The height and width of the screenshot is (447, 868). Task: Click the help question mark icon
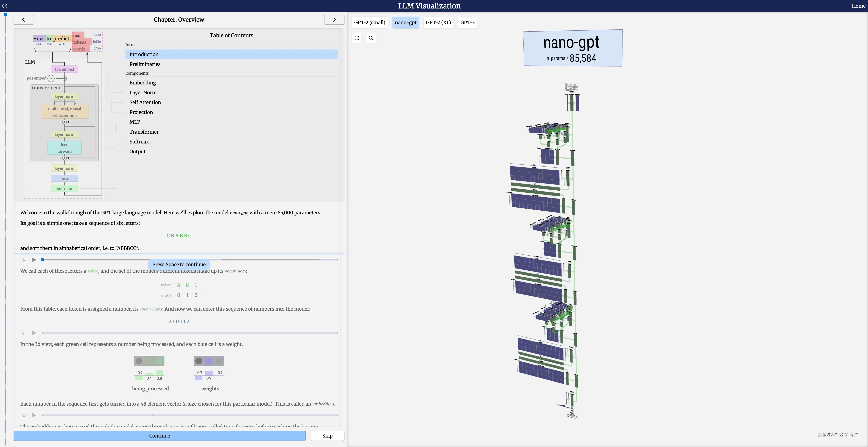pyautogui.click(x=5, y=6)
